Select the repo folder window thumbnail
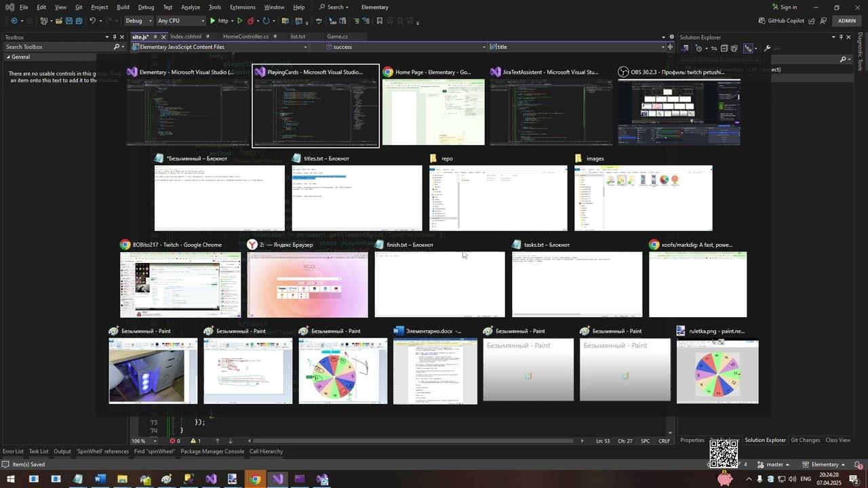This screenshot has height=488, width=868. click(498, 192)
